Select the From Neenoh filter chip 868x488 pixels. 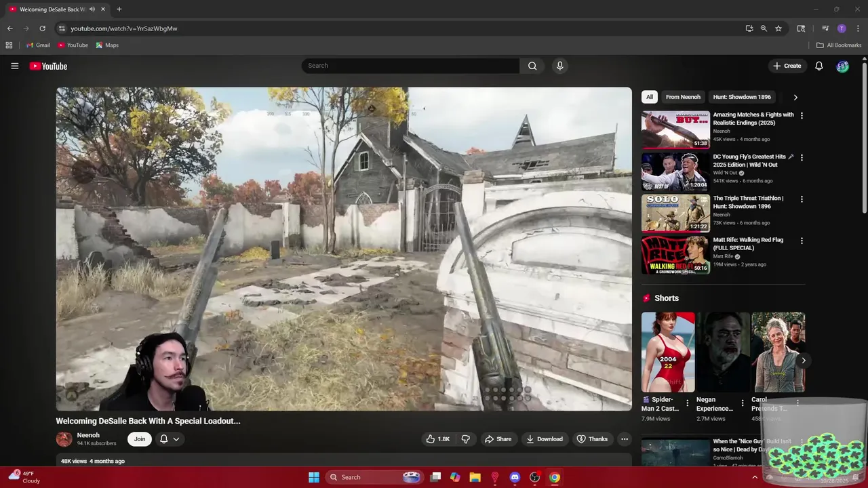click(x=683, y=97)
